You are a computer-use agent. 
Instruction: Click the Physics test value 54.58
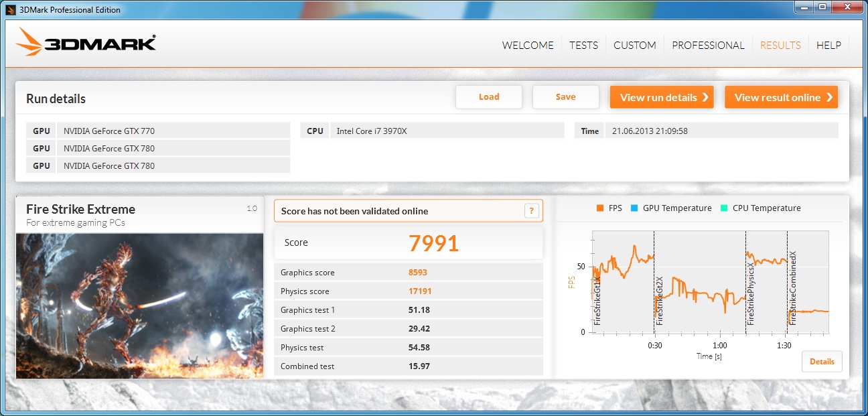click(419, 348)
